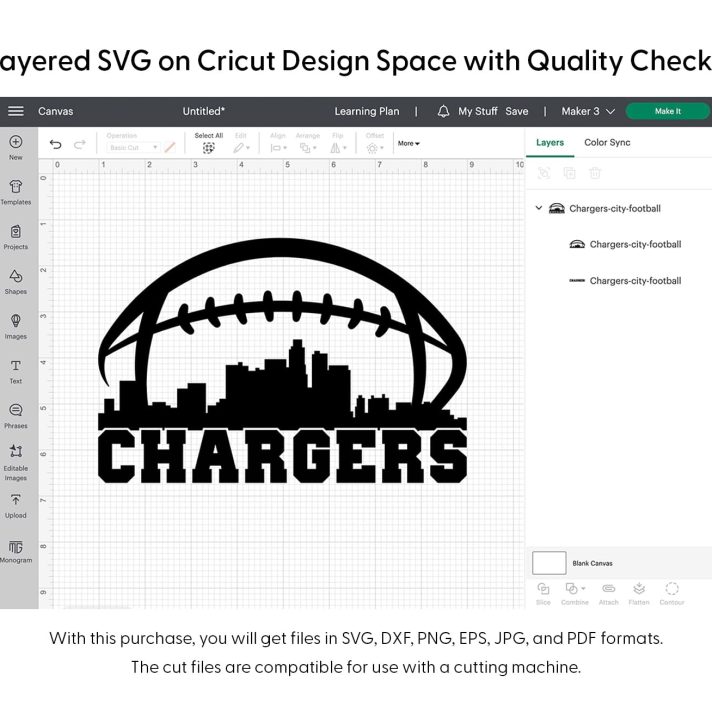Select the Chargers-city-football group layer row
712x712 pixels.
click(x=618, y=208)
